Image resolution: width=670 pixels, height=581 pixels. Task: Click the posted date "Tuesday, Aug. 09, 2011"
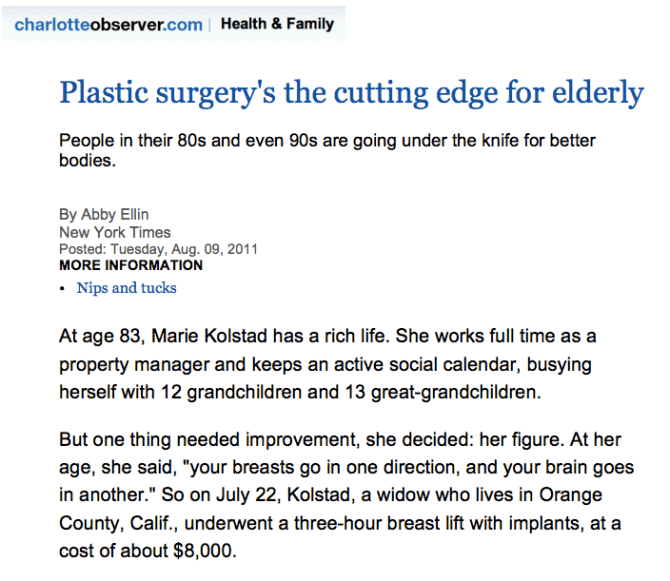(184, 249)
